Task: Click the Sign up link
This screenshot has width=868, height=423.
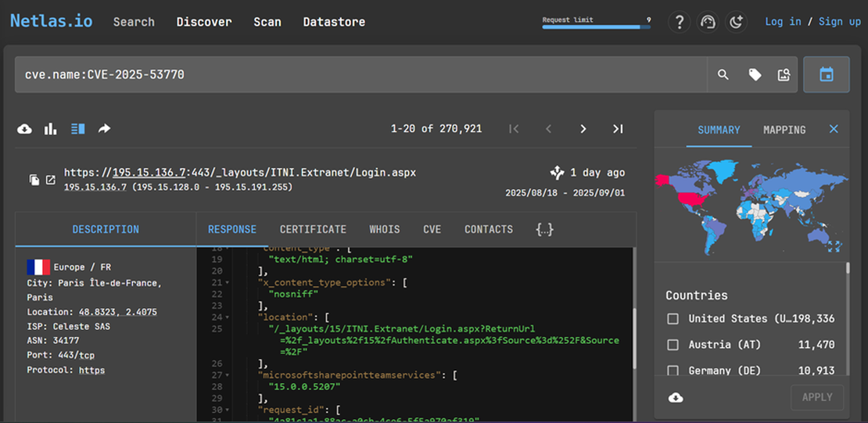Action: pos(840,22)
